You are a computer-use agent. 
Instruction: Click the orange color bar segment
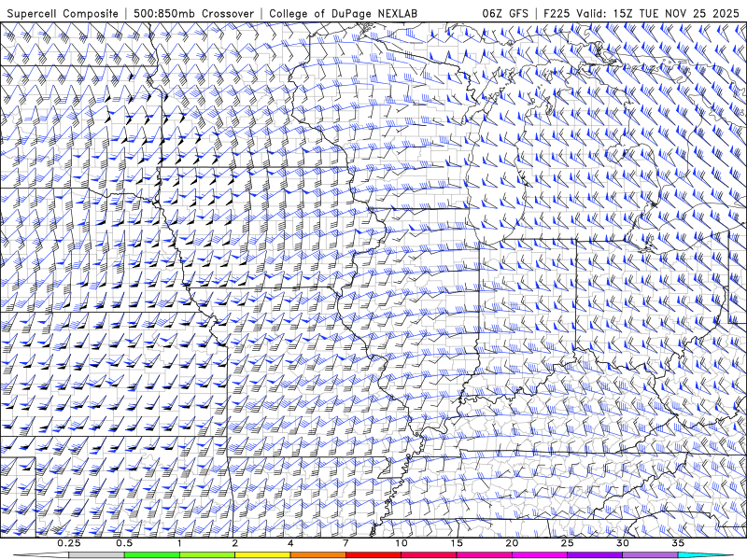pos(317,555)
